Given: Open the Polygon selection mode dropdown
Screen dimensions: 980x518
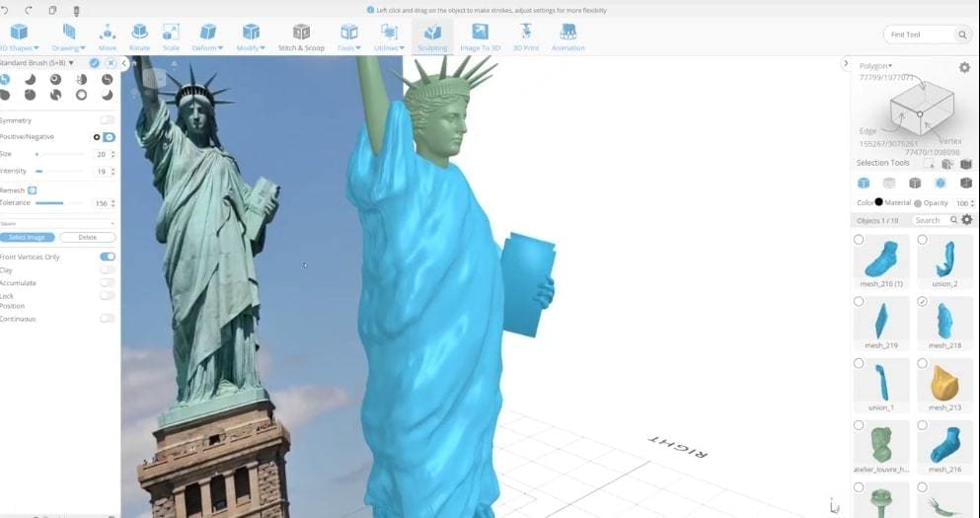Looking at the screenshot, I should tap(875, 65).
